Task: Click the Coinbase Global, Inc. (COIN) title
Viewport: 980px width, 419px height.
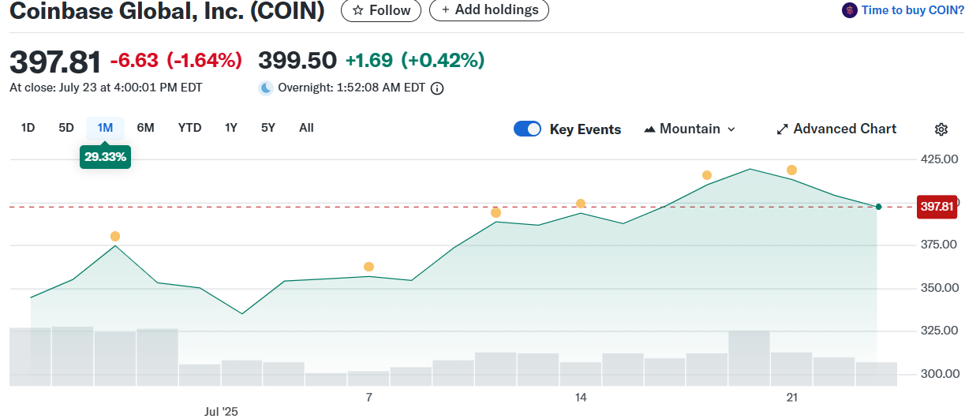Action: click(166, 11)
